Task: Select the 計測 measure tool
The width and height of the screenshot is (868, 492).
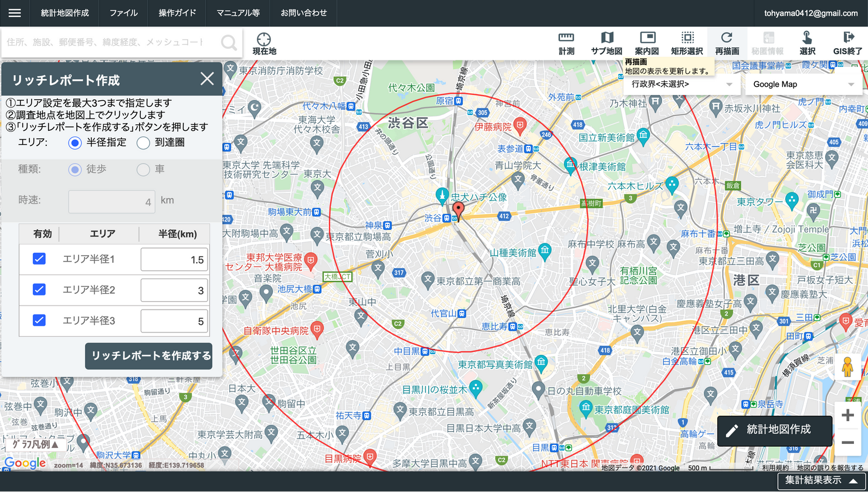Action: (x=567, y=43)
